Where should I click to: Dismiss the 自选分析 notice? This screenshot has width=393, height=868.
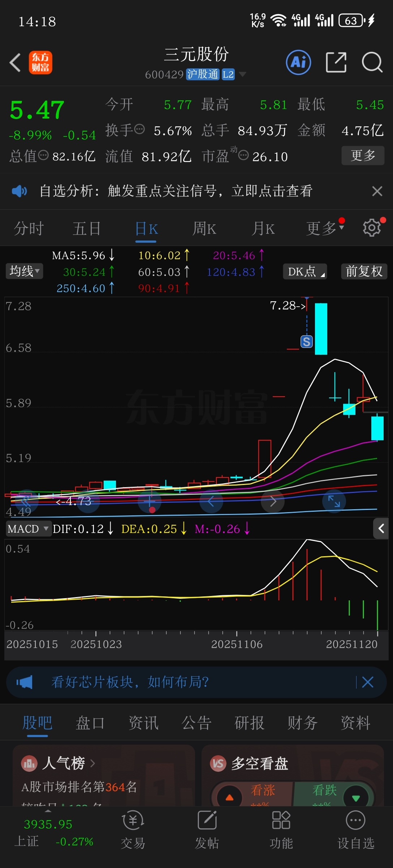pyautogui.click(x=377, y=191)
